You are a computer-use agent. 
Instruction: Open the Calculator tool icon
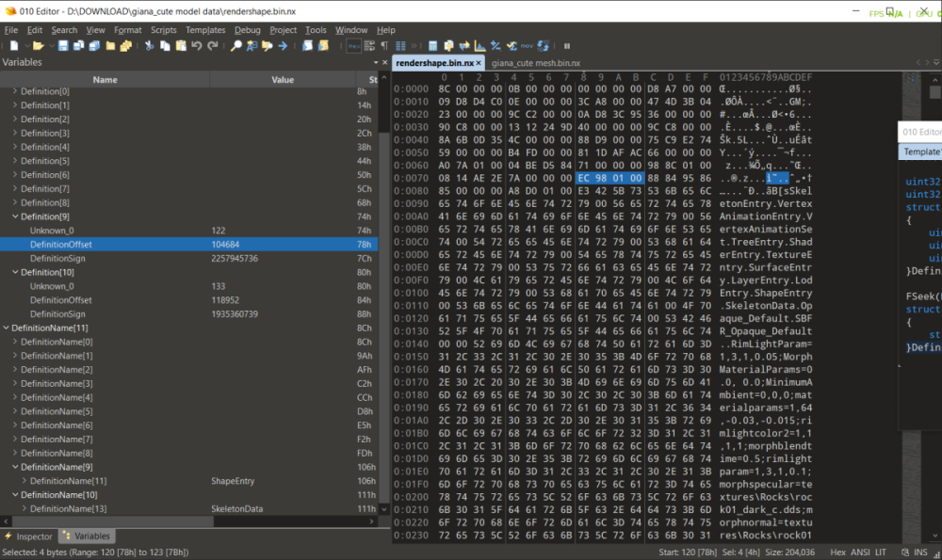pyautogui.click(x=432, y=46)
